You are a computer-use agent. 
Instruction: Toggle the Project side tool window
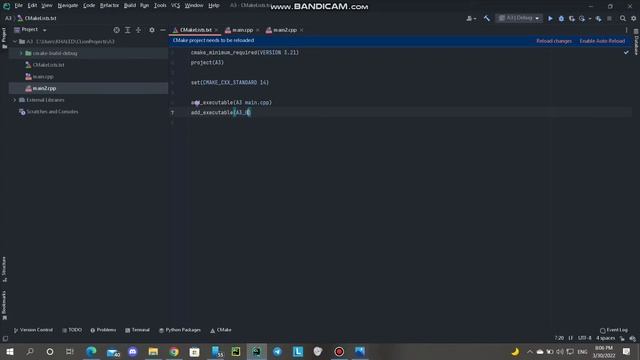pyautogui.click(x=4, y=38)
